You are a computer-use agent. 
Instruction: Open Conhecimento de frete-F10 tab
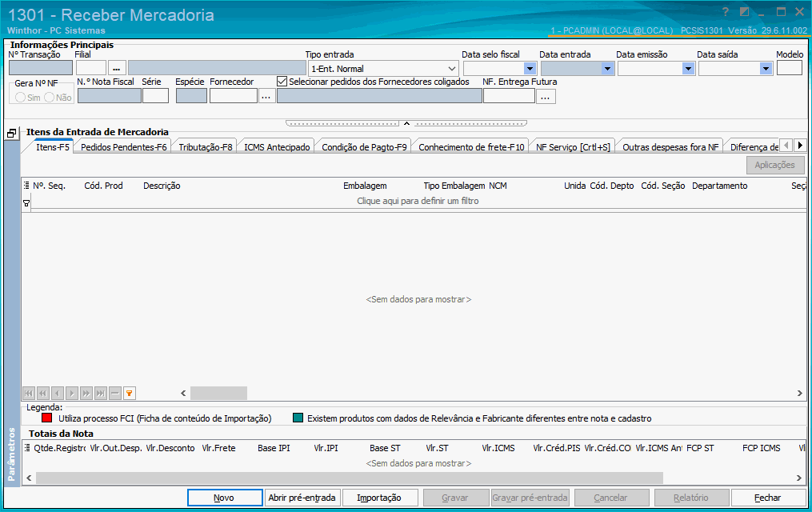pyautogui.click(x=471, y=147)
